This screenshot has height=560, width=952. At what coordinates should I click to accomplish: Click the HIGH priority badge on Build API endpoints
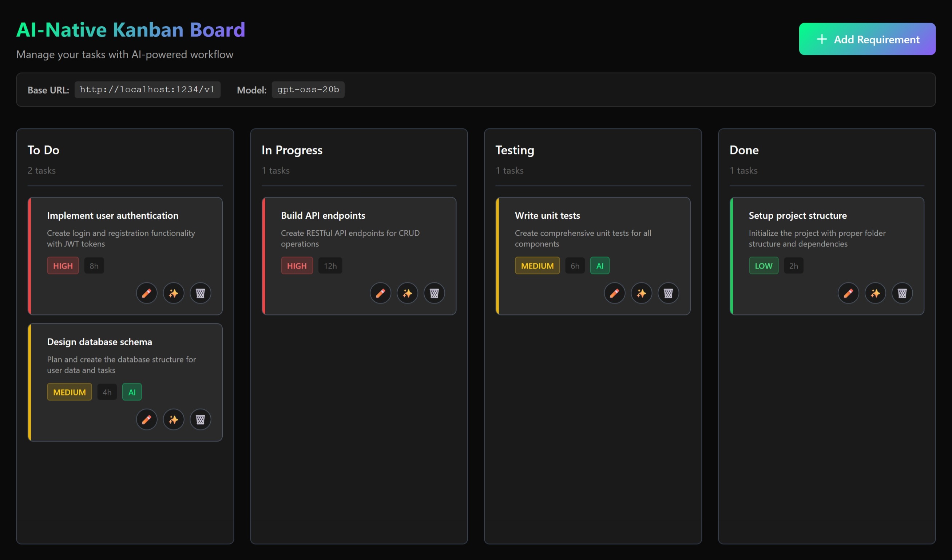coord(297,266)
